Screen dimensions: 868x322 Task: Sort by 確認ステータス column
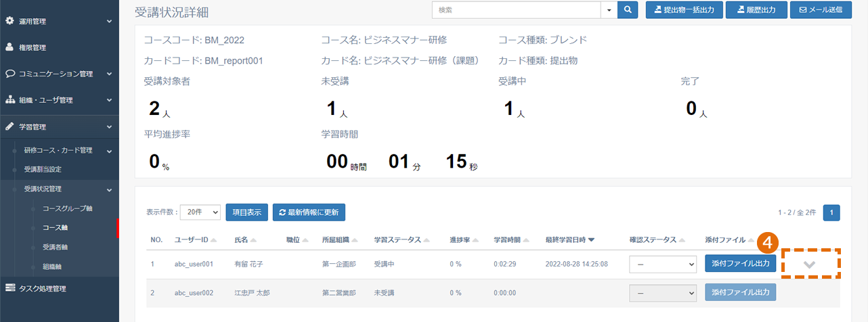[x=657, y=240]
